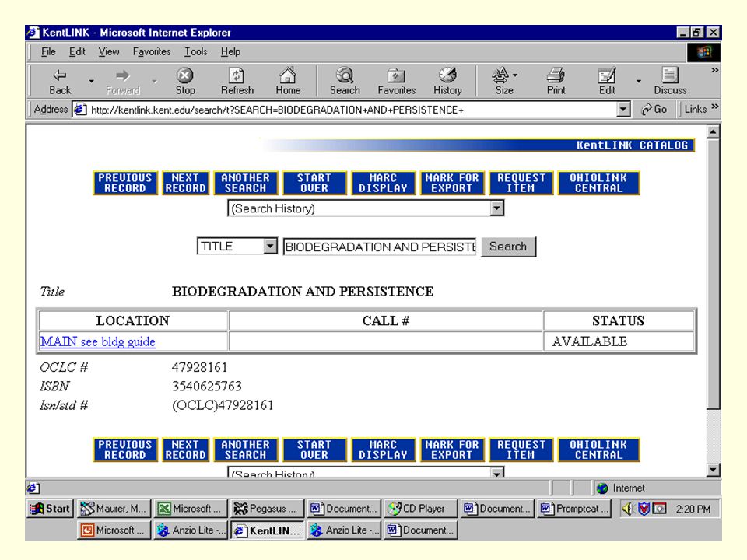Click the top Request Item button

click(521, 183)
